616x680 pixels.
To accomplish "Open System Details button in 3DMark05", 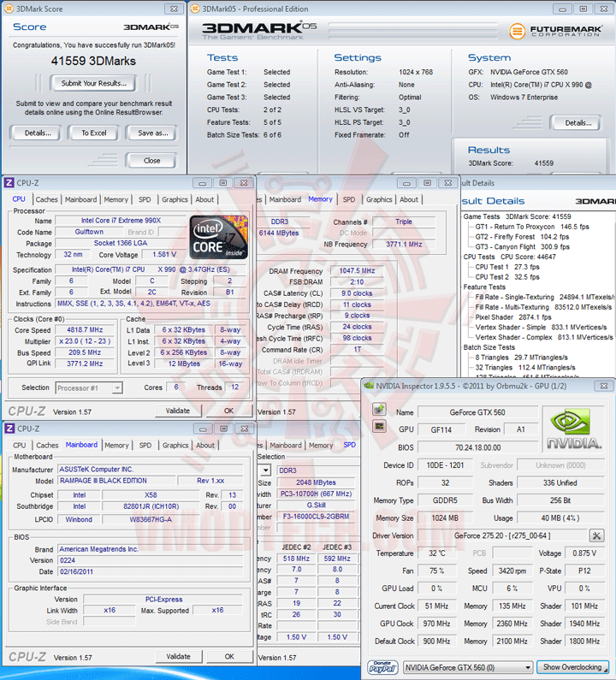I will [577, 122].
